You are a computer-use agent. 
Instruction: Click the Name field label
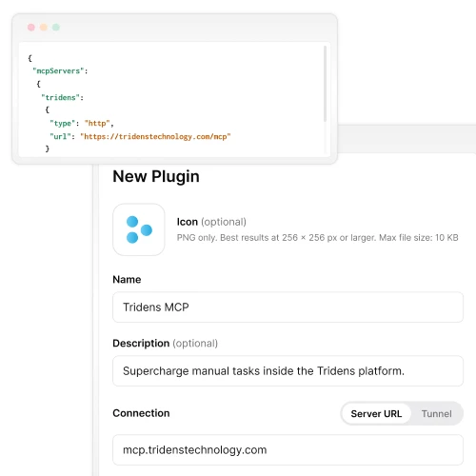pos(127,280)
